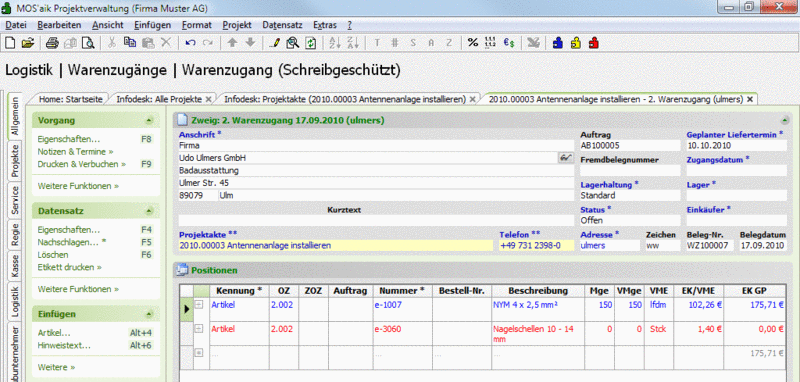Click the red user lock icon
The width and height of the screenshot is (800, 382).
point(593,43)
